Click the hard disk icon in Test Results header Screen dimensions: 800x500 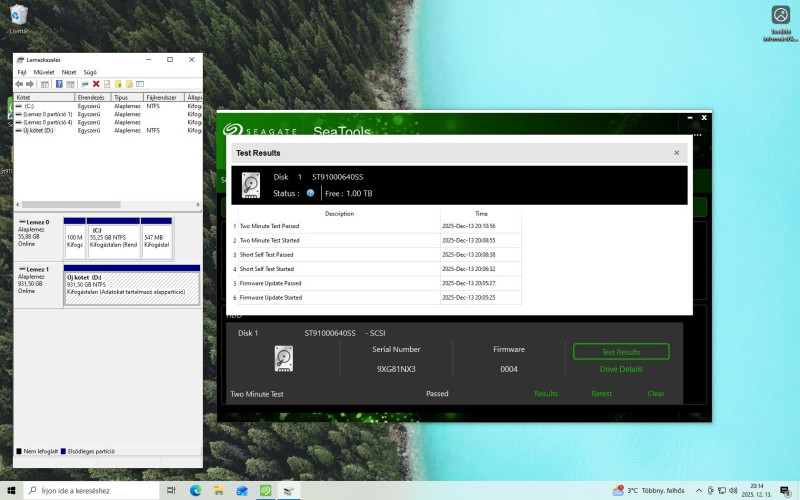[251, 185]
